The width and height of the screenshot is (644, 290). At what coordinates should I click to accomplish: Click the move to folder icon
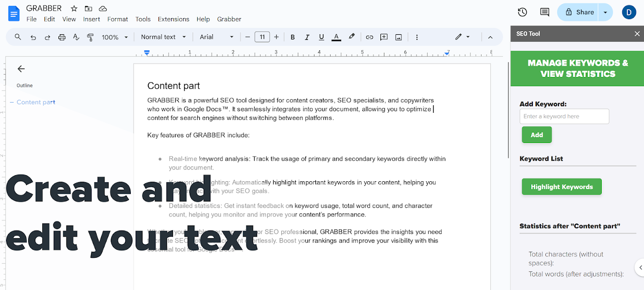coord(89,9)
